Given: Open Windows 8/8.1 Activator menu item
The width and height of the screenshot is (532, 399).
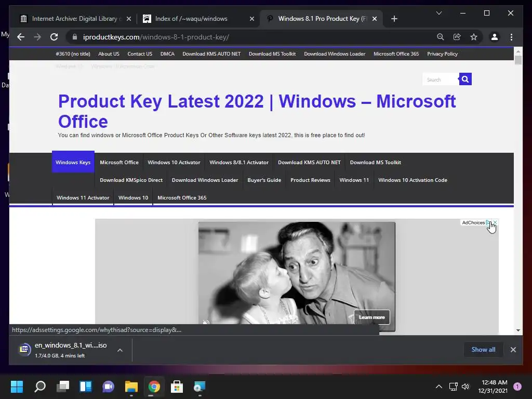Looking at the screenshot, I should tap(239, 162).
